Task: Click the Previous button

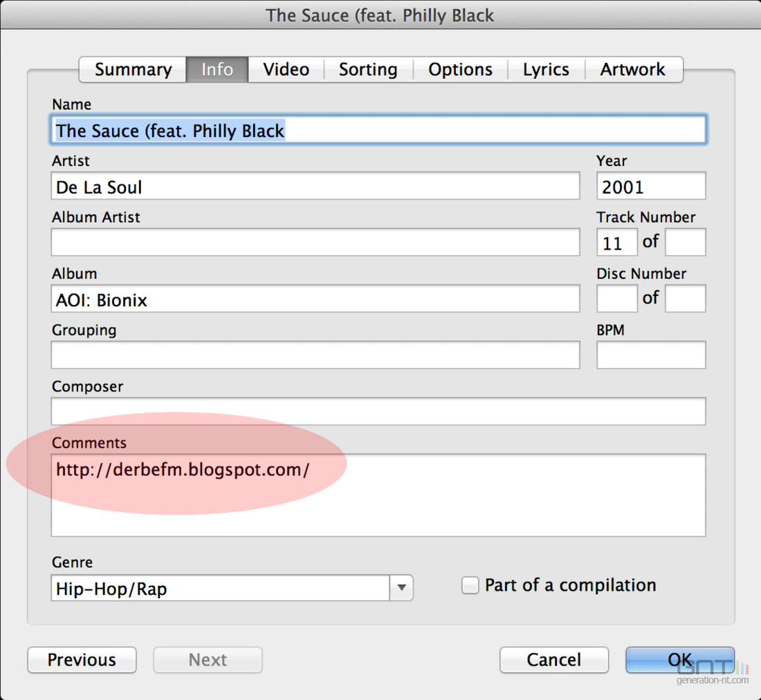Action: pyautogui.click(x=82, y=660)
